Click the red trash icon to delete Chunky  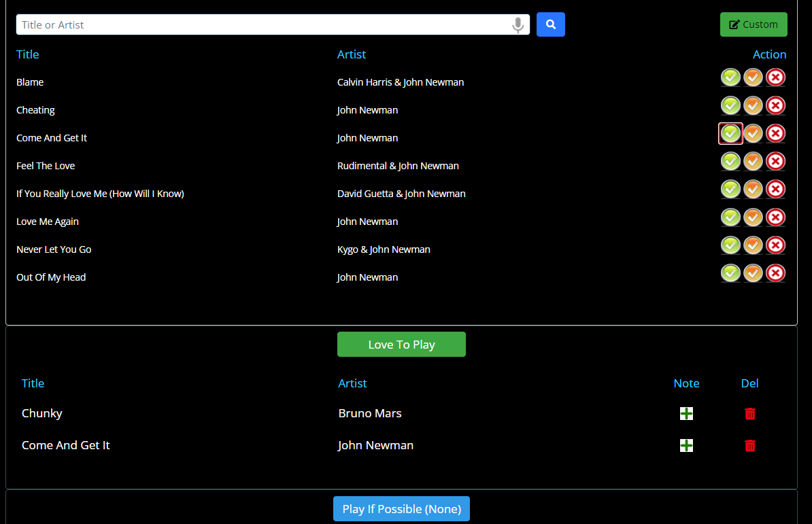click(x=750, y=413)
